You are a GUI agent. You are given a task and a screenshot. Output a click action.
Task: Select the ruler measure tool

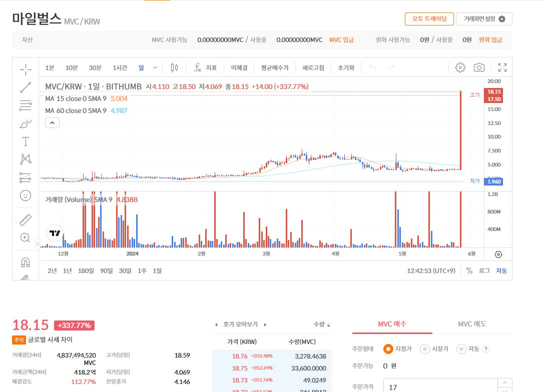(x=26, y=219)
